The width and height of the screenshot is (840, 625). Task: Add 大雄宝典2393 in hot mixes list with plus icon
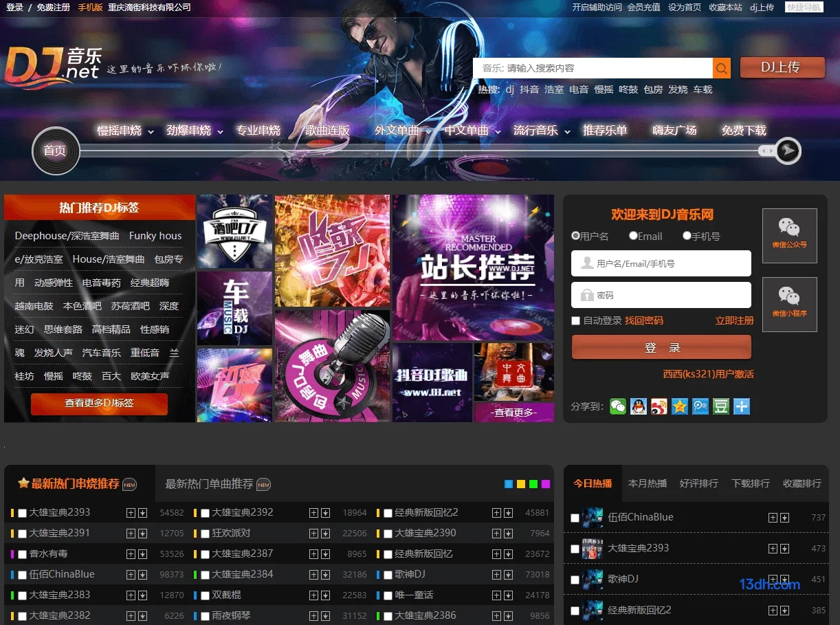coord(131,513)
